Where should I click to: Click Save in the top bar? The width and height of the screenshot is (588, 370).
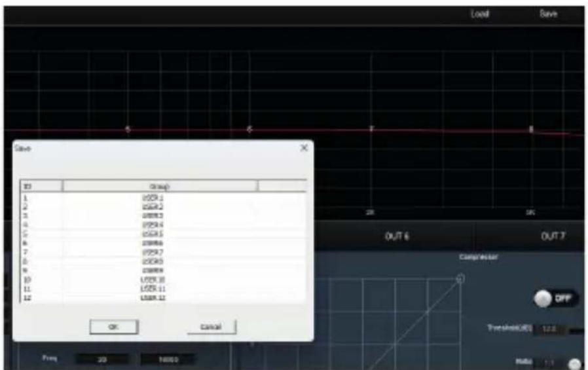pyautogui.click(x=548, y=14)
